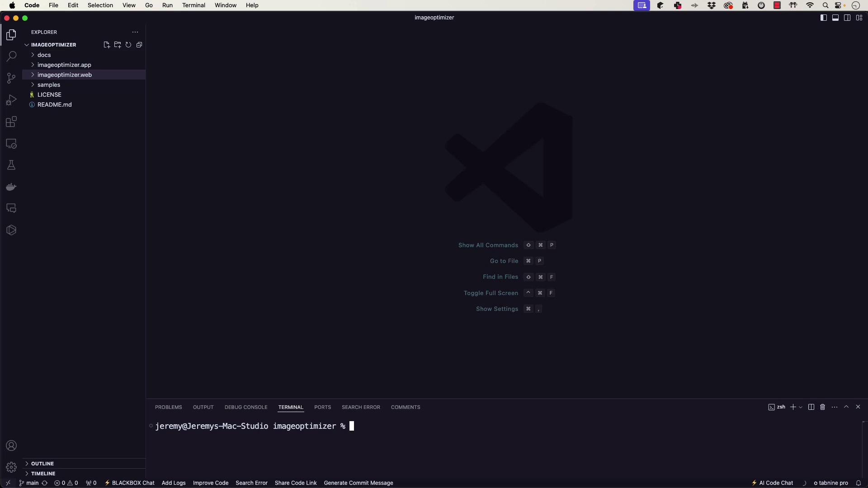Switch to the PORTS tab

323,407
